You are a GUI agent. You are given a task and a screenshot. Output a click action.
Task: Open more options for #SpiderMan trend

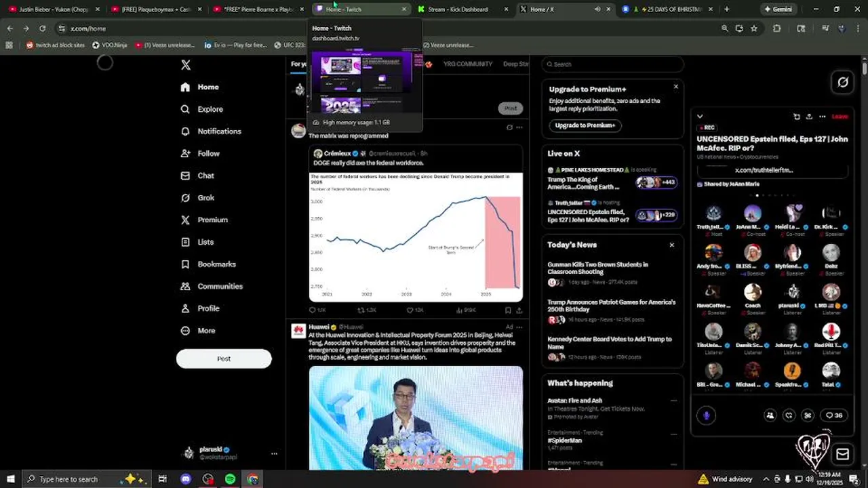[673, 432]
